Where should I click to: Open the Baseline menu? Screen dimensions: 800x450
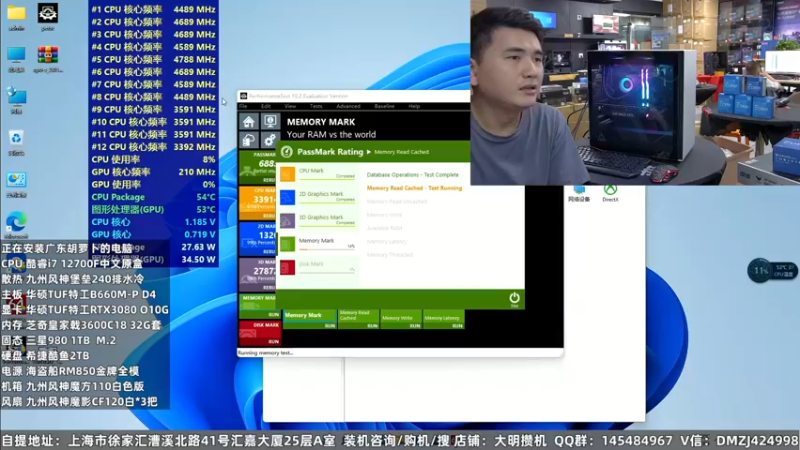[x=384, y=106]
